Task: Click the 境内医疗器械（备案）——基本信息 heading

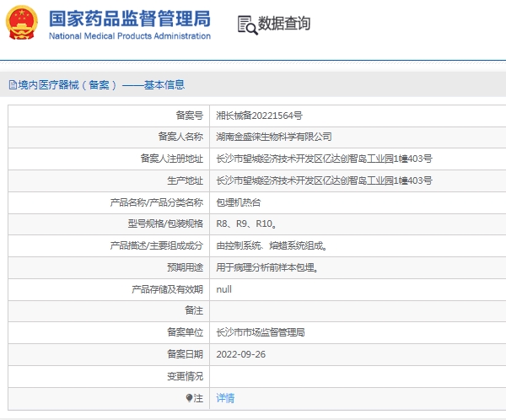Action: 101,85
